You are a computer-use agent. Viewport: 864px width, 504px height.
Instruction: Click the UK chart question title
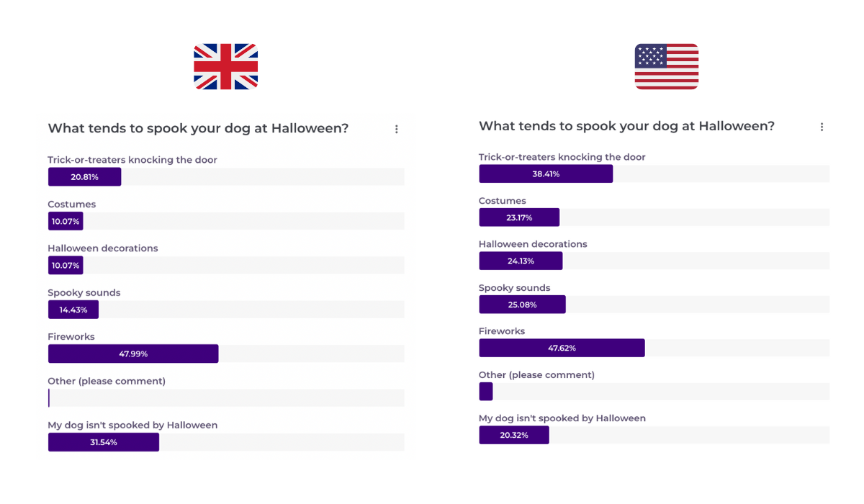click(x=198, y=128)
